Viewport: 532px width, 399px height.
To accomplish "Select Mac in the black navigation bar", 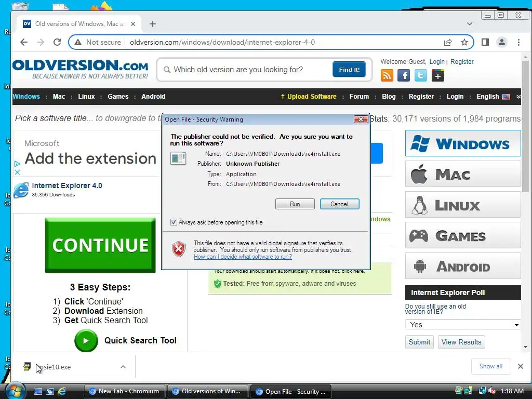I will pyautogui.click(x=59, y=96).
